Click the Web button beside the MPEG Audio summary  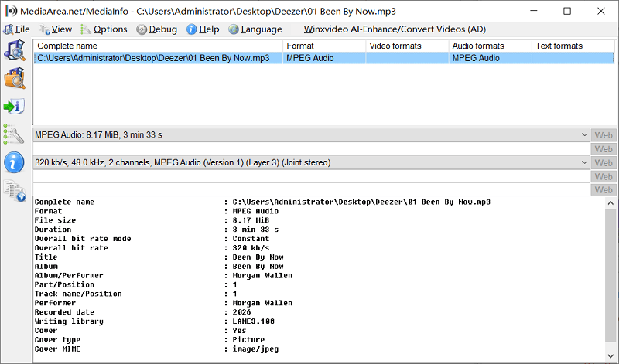click(x=604, y=135)
